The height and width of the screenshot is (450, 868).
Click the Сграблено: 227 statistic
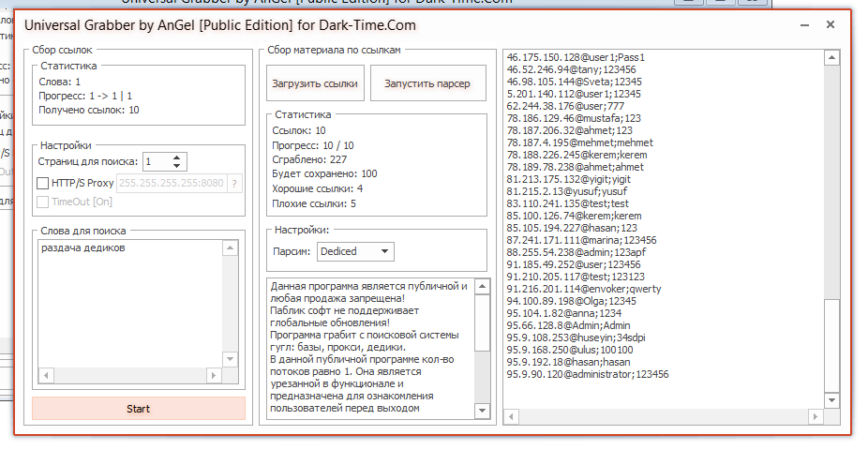(309, 159)
